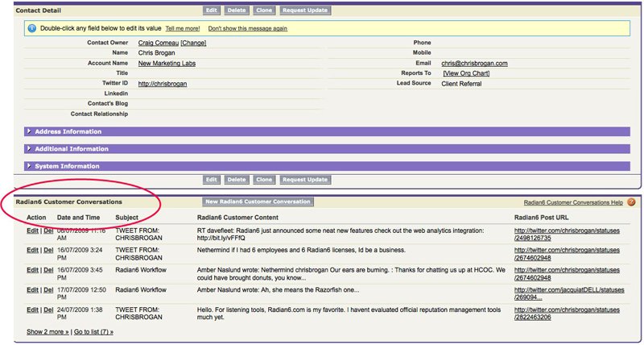Open the [View Org Chart] link
The height and width of the screenshot is (345, 644).
(466, 73)
